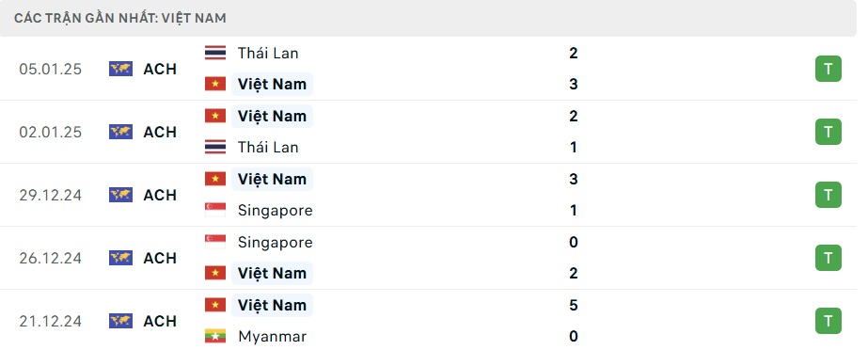Click the ACH competition icon for 05.01.25

120,69
